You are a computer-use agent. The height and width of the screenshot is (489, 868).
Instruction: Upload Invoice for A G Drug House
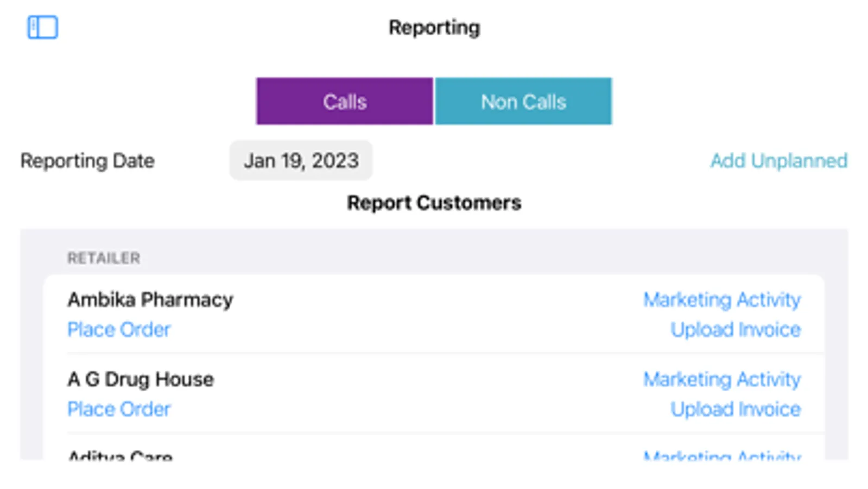click(735, 409)
